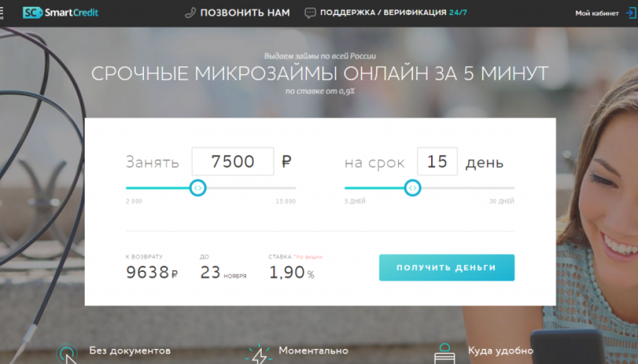Click the Моментально lightning icon
The image size is (638, 364).
pos(259,354)
